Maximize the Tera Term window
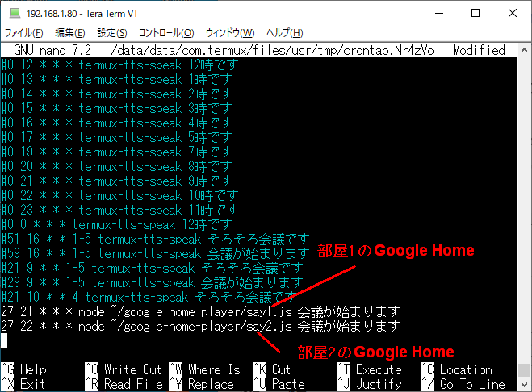 pos(475,13)
